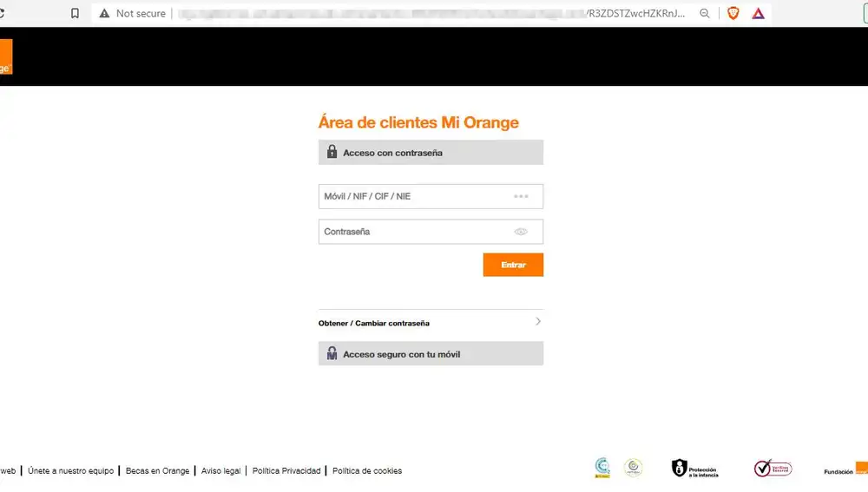Focus the Móvil / NIF / CIF / NIE field

point(431,196)
